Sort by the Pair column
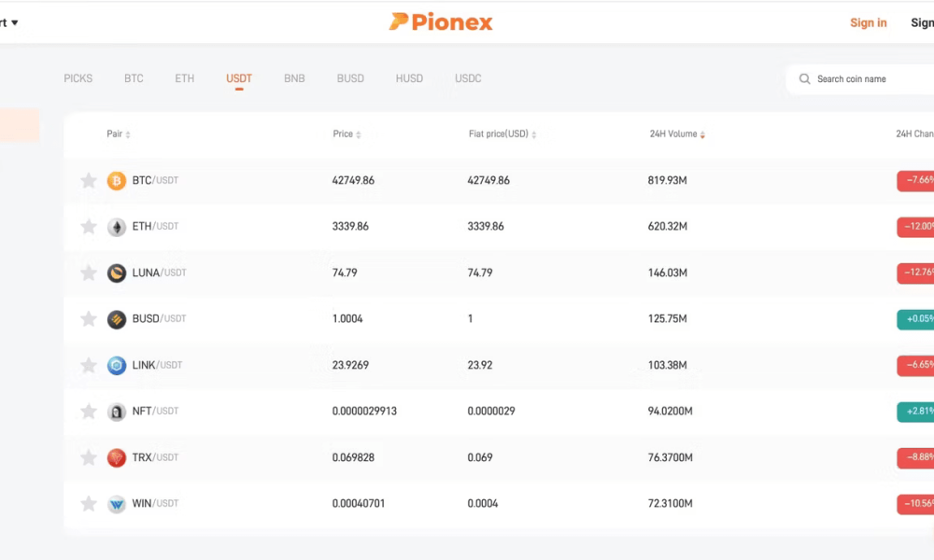934x560 pixels. [x=119, y=133]
